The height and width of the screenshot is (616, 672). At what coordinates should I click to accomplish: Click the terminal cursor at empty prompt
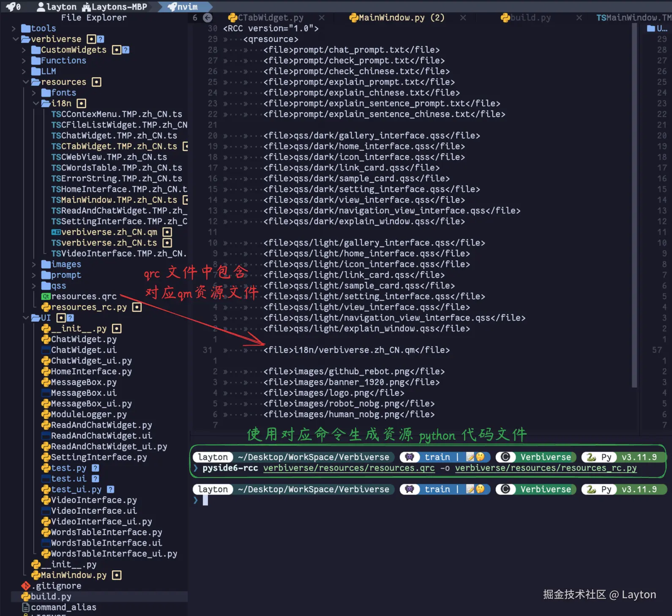point(205,500)
